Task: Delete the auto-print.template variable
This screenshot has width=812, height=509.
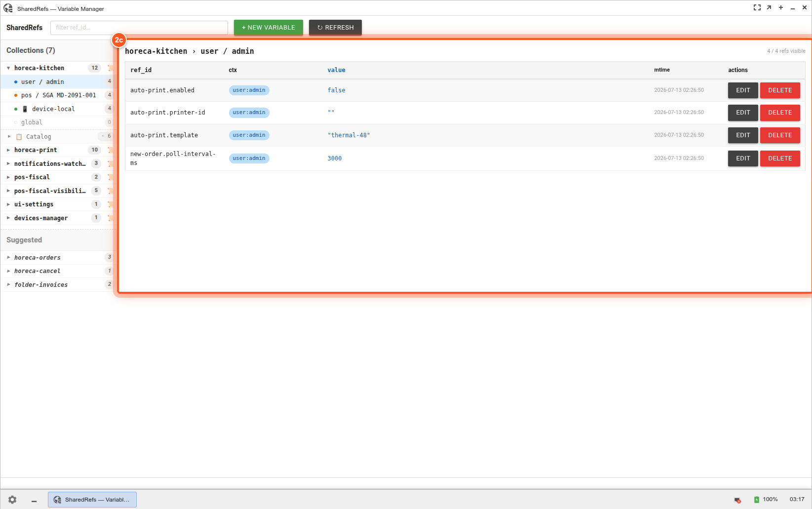Action: (x=780, y=135)
